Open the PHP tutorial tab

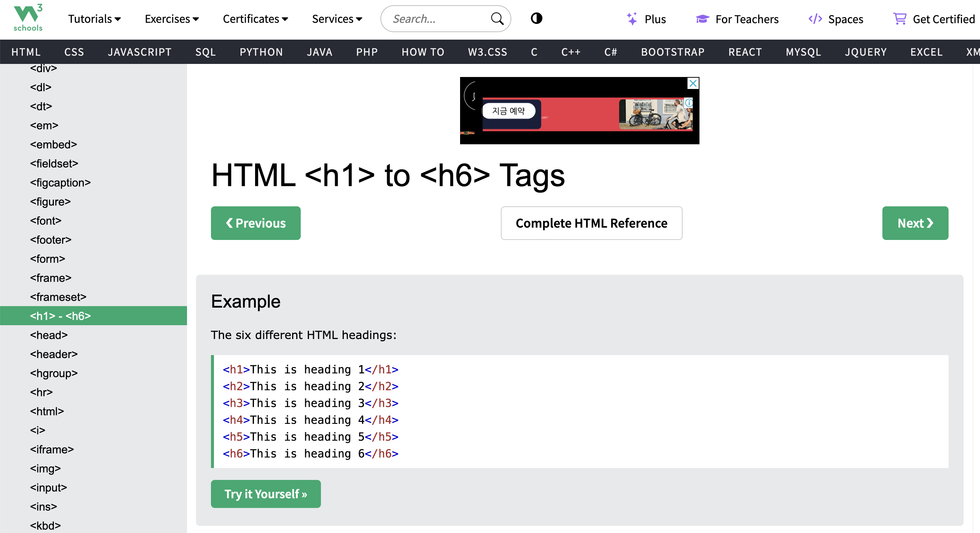click(x=367, y=52)
